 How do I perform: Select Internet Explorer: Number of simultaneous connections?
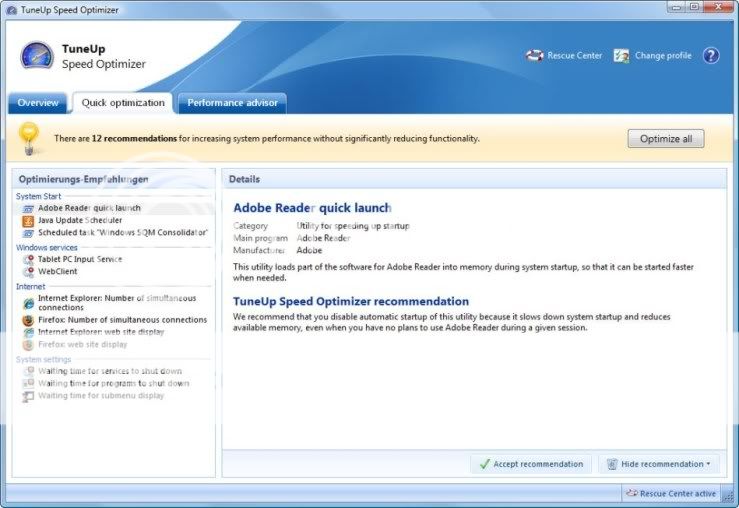tap(117, 303)
